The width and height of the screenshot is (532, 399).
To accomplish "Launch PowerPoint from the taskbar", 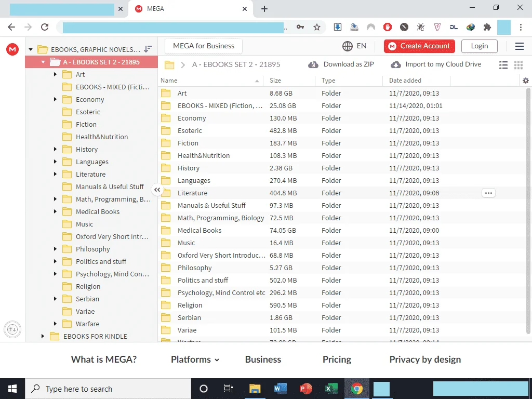I will 306,389.
